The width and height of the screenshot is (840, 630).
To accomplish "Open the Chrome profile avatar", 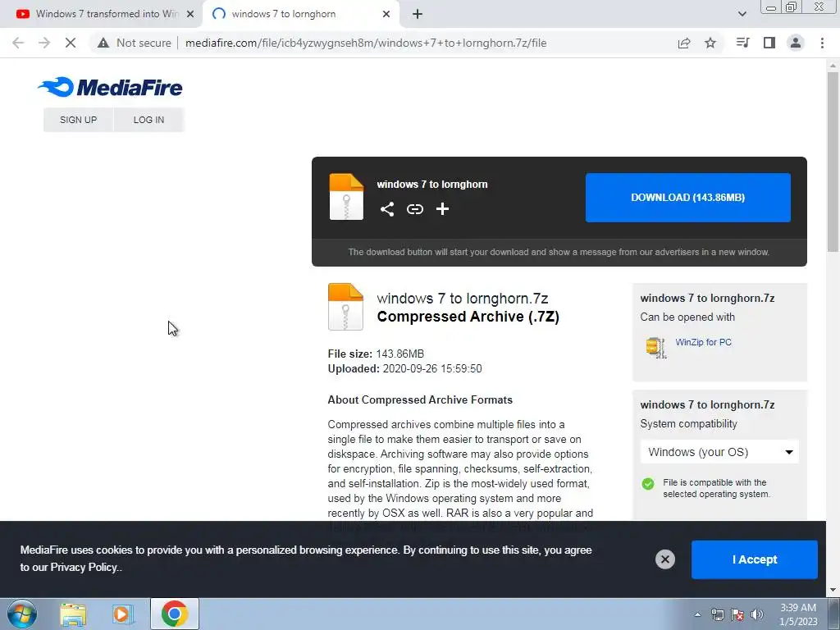I will pyautogui.click(x=796, y=43).
